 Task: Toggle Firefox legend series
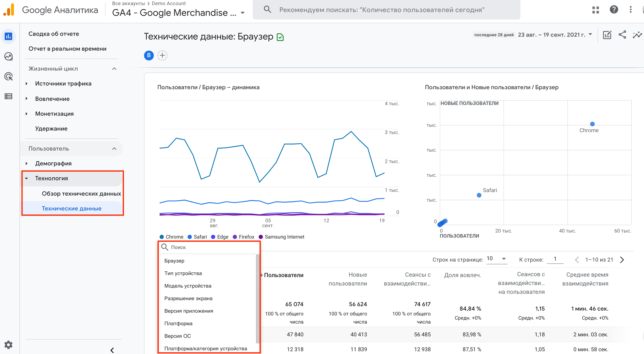click(x=243, y=237)
